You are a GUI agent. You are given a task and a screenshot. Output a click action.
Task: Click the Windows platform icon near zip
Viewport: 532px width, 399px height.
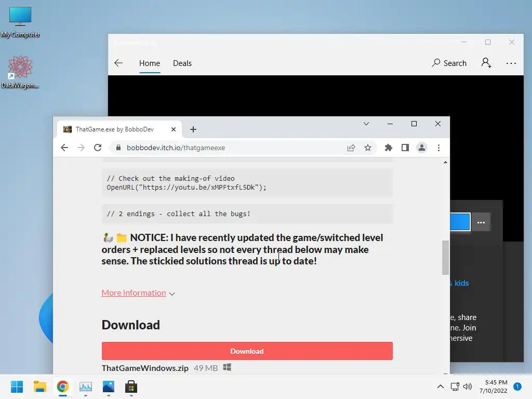tap(227, 367)
